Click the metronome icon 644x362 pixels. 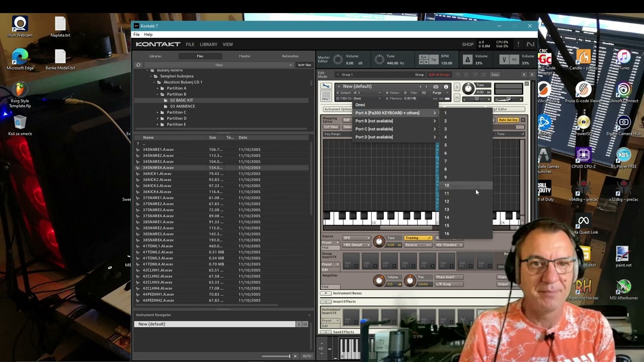467,60
